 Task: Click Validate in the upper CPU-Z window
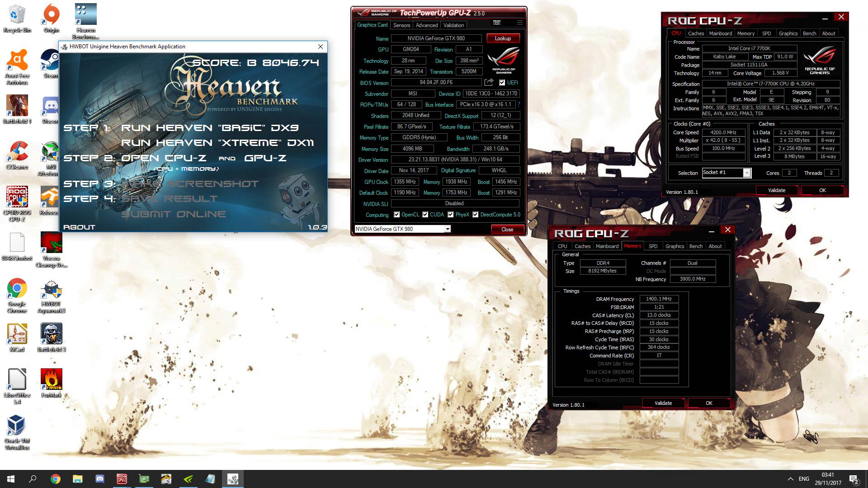coord(777,190)
